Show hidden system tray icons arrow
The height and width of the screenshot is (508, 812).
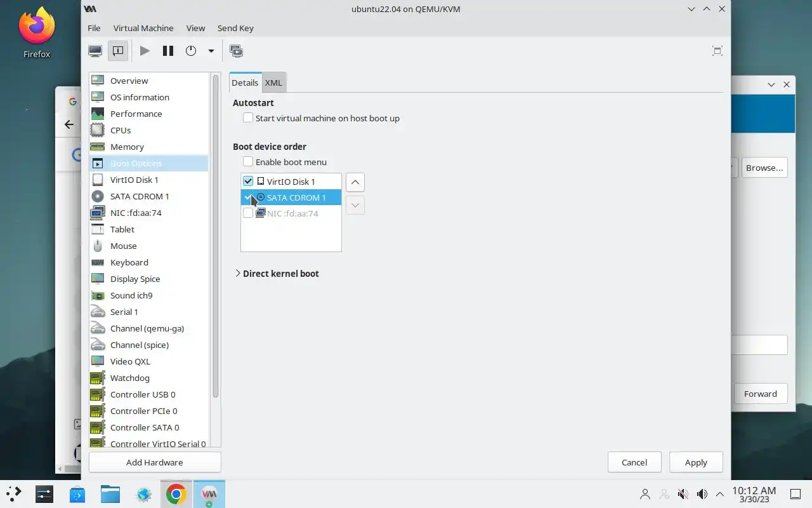coord(720,494)
